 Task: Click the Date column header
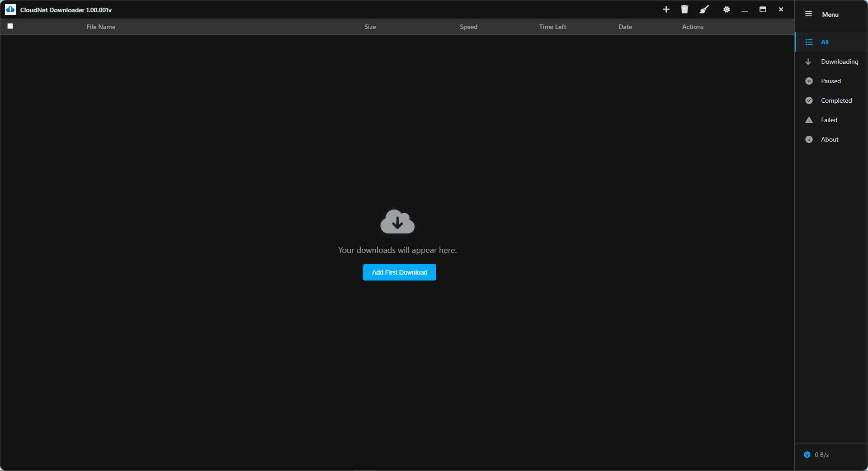[625, 27]
